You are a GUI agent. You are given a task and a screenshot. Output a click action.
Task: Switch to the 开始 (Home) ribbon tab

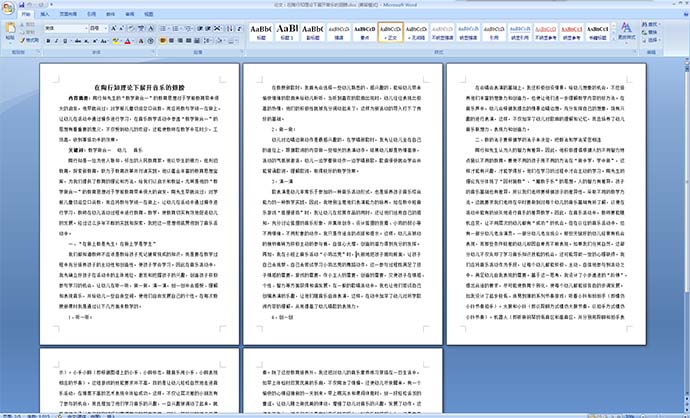tap(26, 14)
